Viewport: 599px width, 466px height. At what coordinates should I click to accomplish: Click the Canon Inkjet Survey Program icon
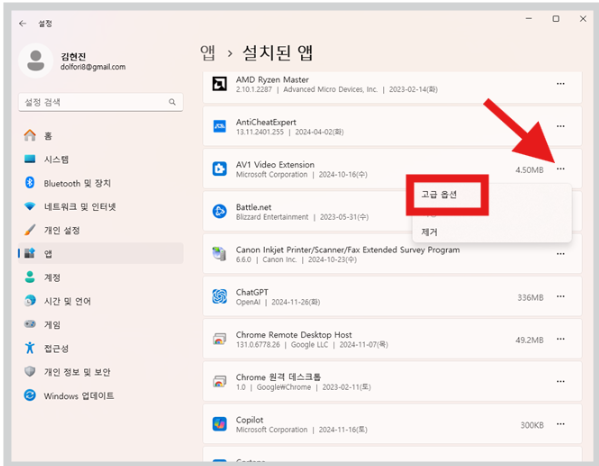(x=219, y=254)
